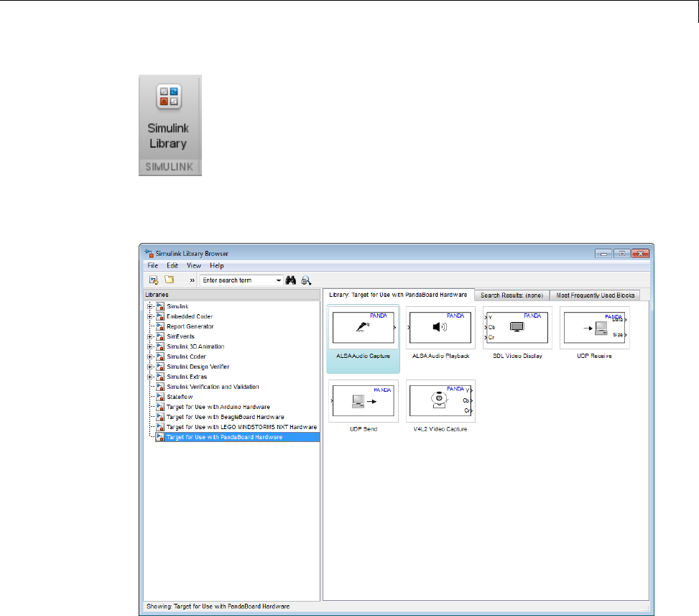Screen dimensions: 699x616
Task: Click the SDL Video Display label
Action: pyautogui.click(x=517, y=356)
